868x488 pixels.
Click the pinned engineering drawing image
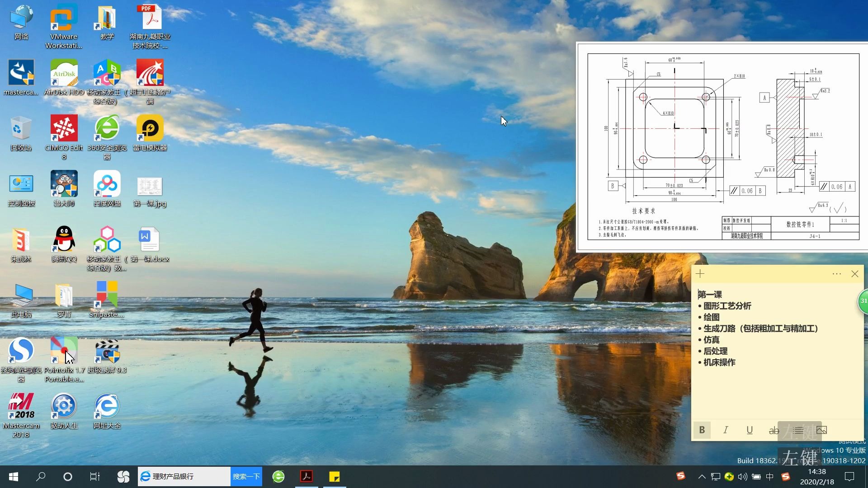[x=723, y=147]
